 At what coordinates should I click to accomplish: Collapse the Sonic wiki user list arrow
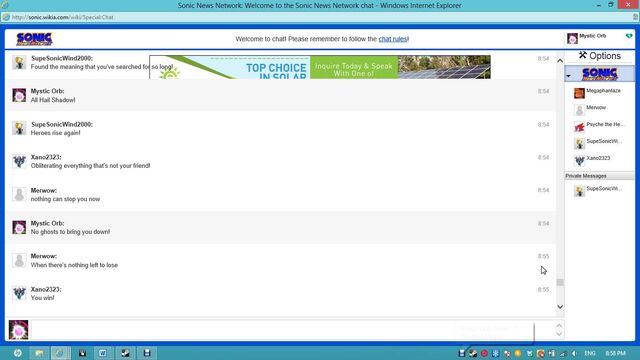tap(568, 76)
